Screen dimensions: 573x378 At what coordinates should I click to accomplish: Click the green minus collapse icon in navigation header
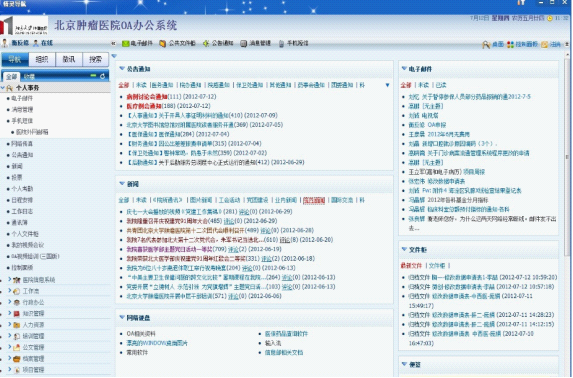(x=94, y=75)
